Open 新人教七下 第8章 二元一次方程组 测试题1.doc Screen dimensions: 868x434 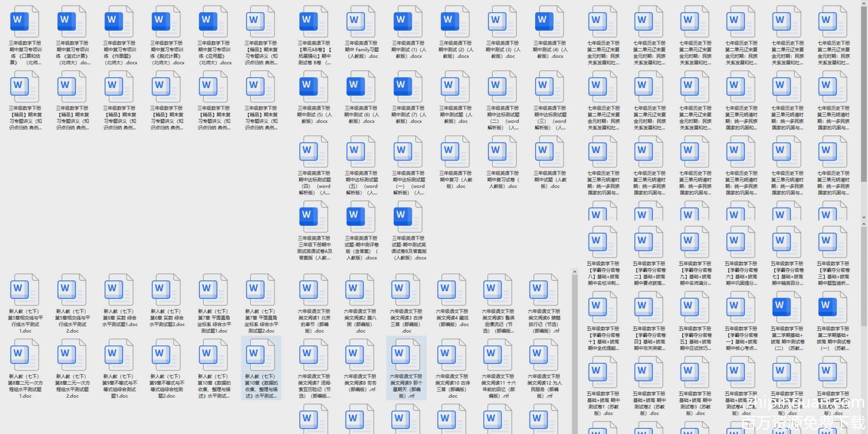point(25,356)
